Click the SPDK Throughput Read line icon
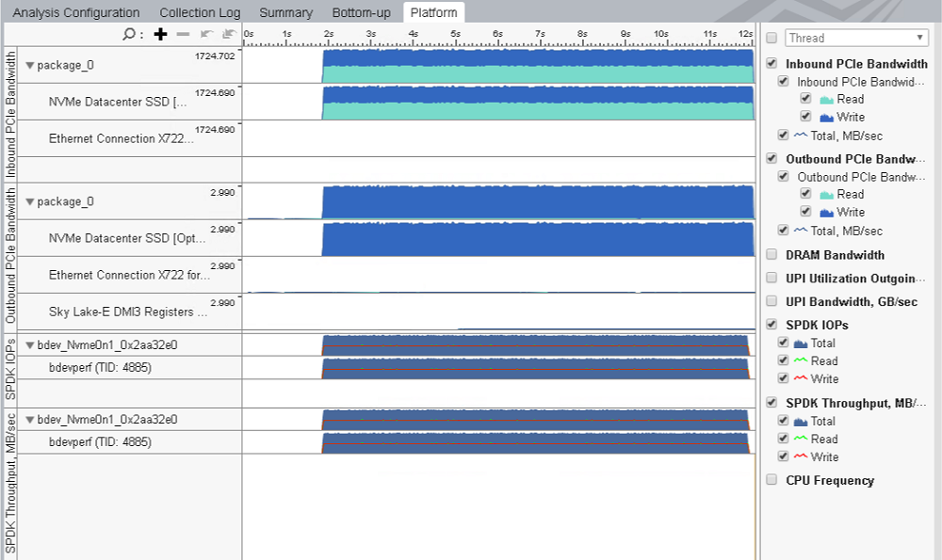942x560 pixels. pyautogui.click(x=801, y=439)
